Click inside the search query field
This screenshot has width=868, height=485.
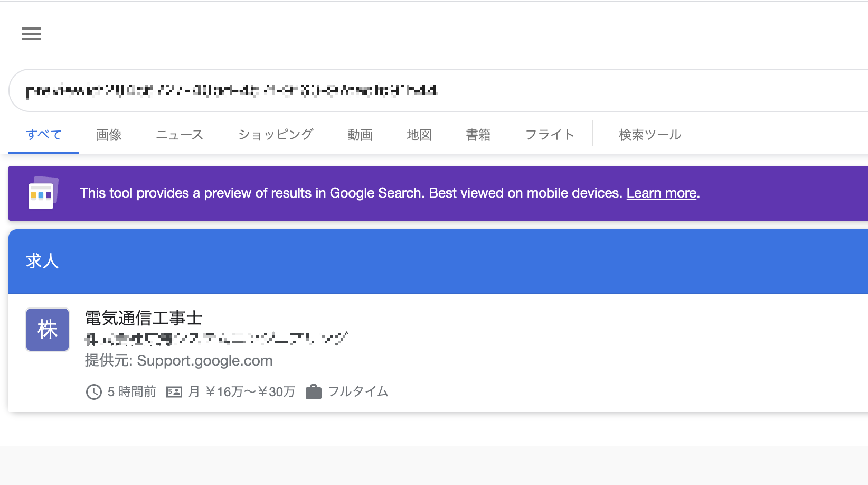438,90
